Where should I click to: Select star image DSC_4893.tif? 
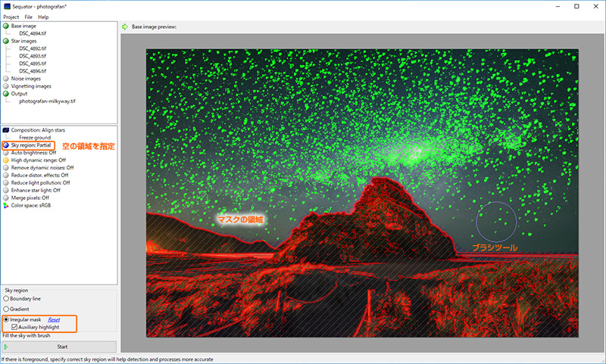[33, 56]
